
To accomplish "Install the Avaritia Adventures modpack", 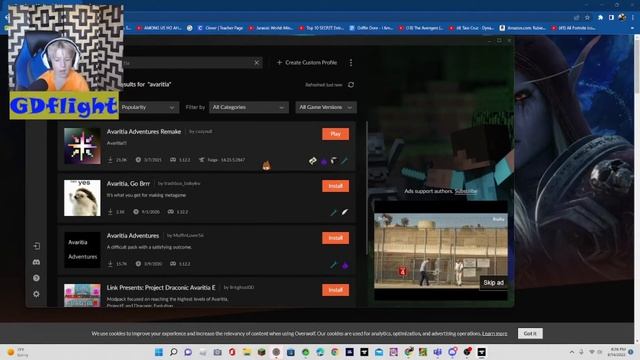I will click(x=336, y=238).
